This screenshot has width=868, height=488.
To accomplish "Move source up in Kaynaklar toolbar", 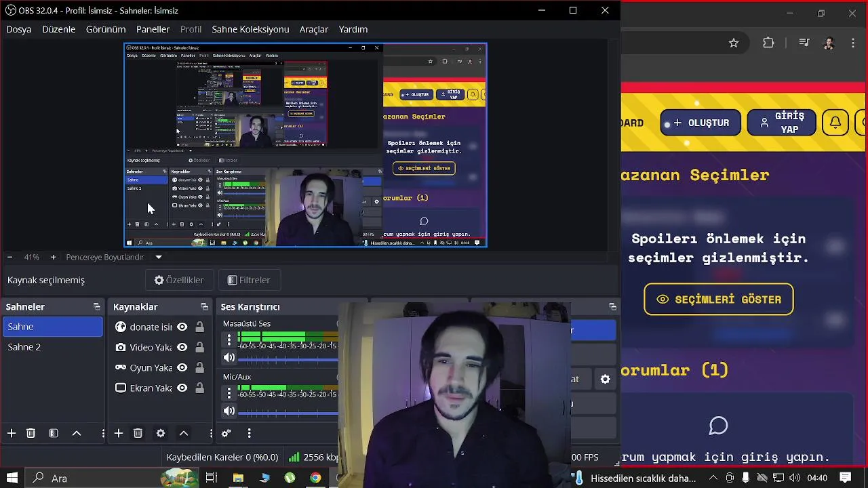I will coord(184,433).
